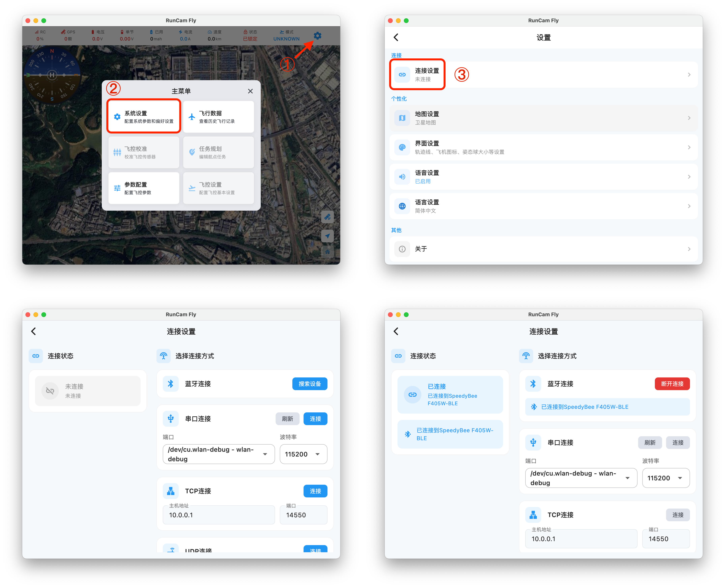This screenshot has height=588, width=725.
Task: Open serial port dropdown in unconnected window
Action: coord(219,454)
